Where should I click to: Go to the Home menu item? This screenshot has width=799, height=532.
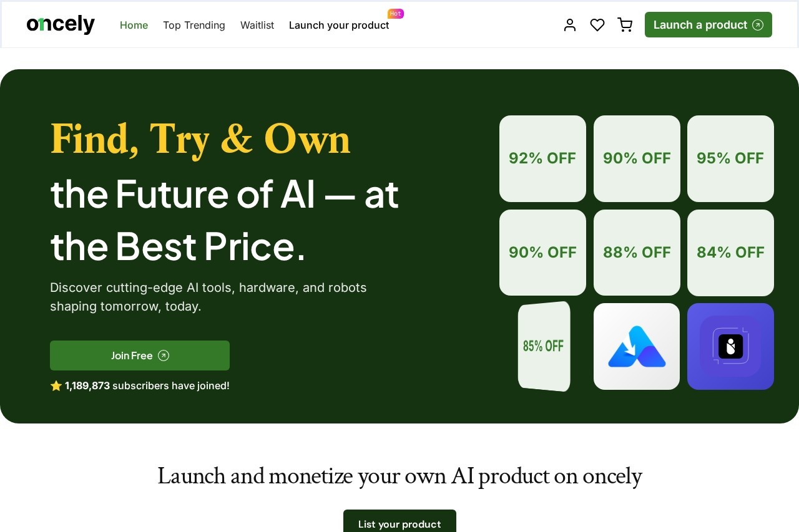coord(134,26)
